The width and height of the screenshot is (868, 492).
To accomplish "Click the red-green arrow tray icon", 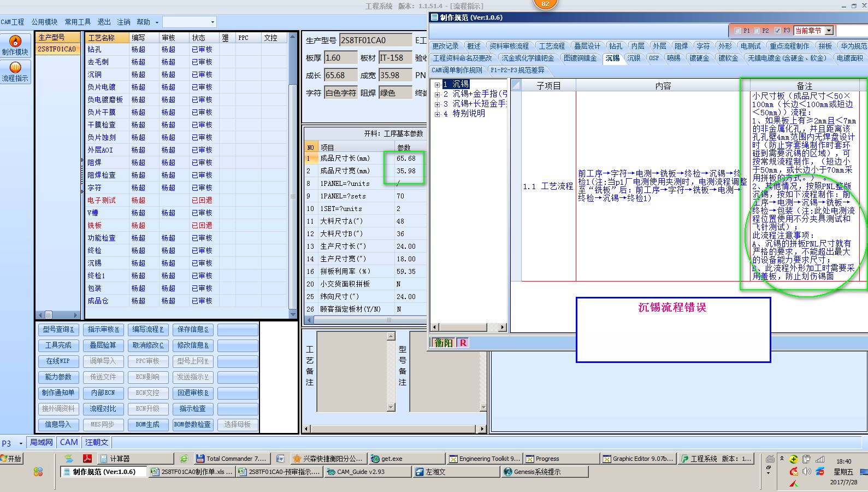I will pyautogui.click(x=794, y=483).
